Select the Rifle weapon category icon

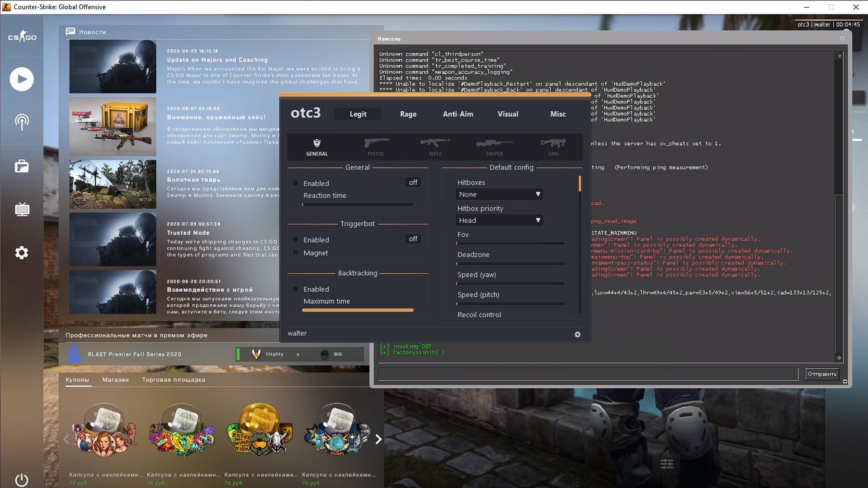click(x=434, y=146)
